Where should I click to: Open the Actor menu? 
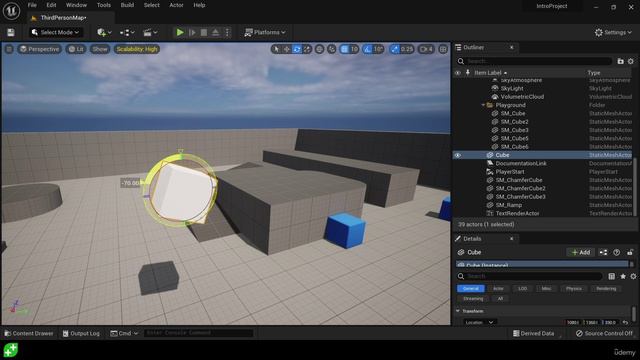pos(176,5)
